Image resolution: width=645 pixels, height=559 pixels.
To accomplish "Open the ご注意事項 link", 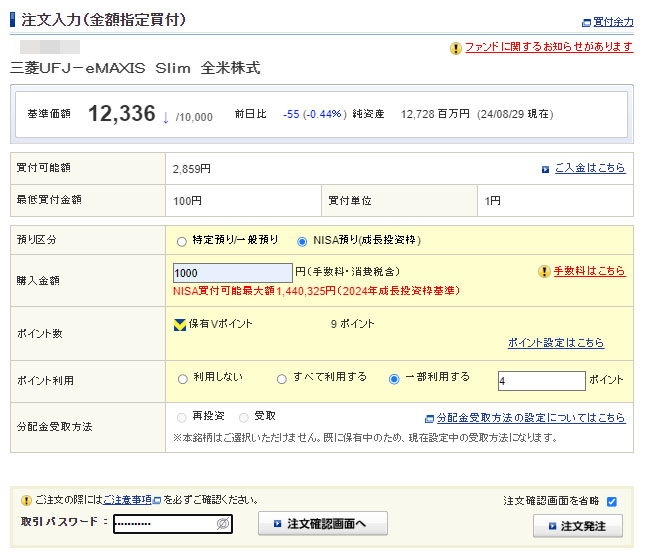I will click(126, 500).
